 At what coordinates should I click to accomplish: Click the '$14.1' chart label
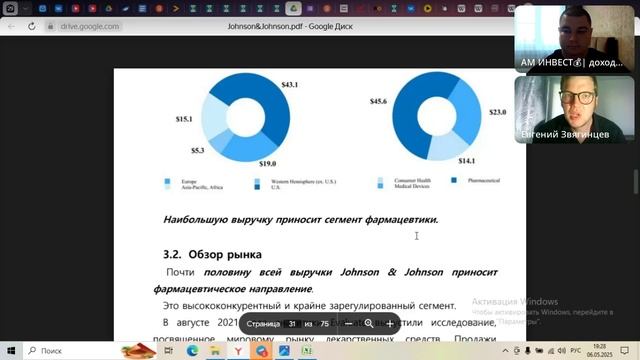pos(467,161)
